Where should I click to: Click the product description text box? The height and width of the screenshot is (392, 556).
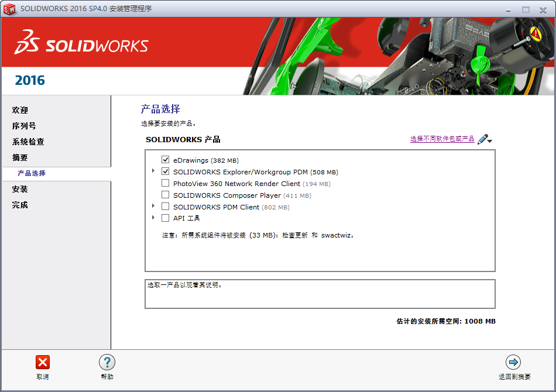pos(320,294)
